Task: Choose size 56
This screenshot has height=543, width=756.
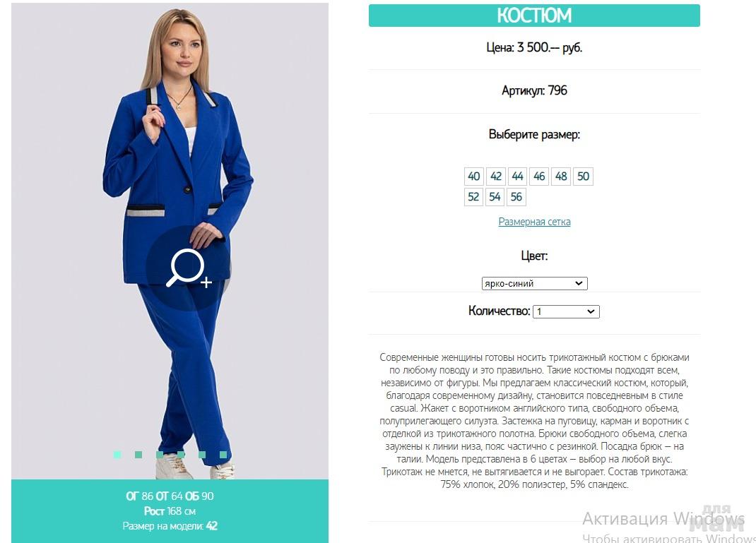Action: click(516, 196)
